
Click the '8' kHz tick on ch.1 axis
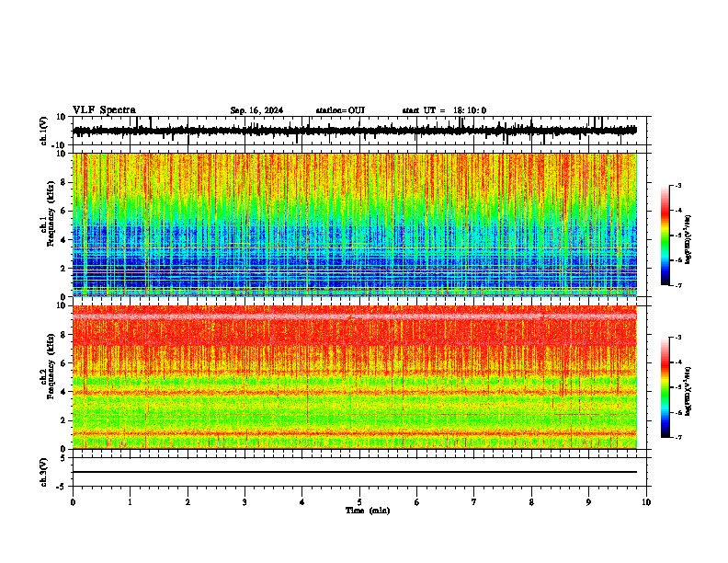coord(64,182)
